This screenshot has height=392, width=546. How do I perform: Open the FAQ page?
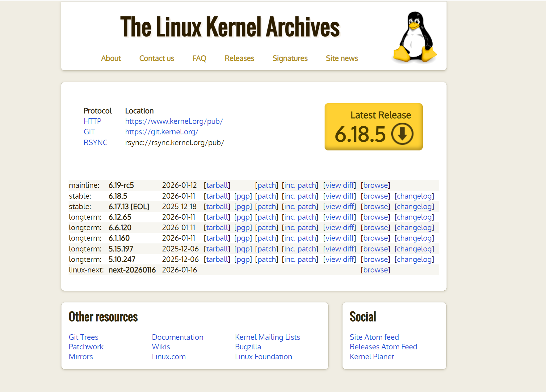[x=199, y=58]
